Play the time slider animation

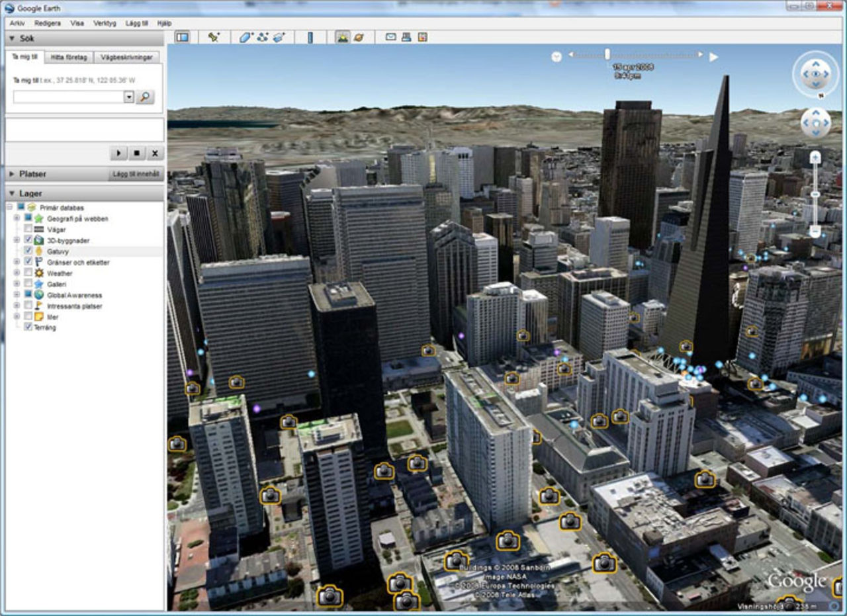coord(714,57)
